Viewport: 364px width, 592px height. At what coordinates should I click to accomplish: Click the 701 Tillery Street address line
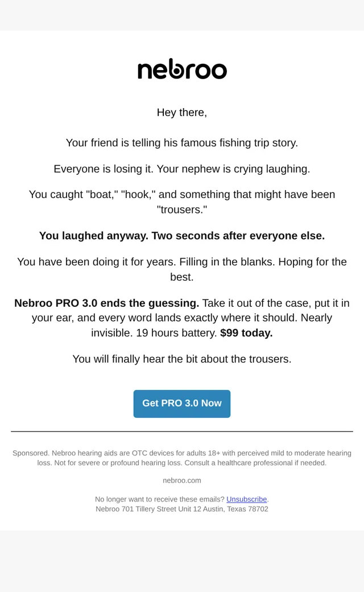tap(182, 509)
